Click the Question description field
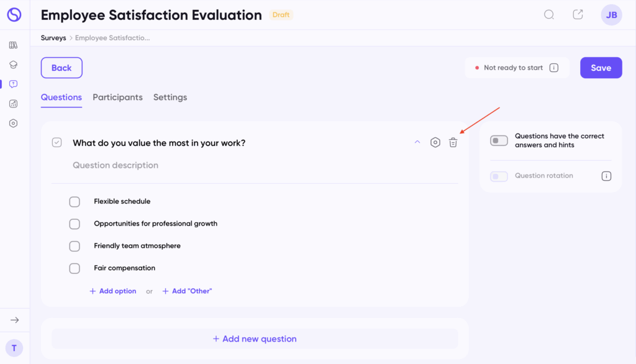The image size is (636, 364). tap(116, 165)
